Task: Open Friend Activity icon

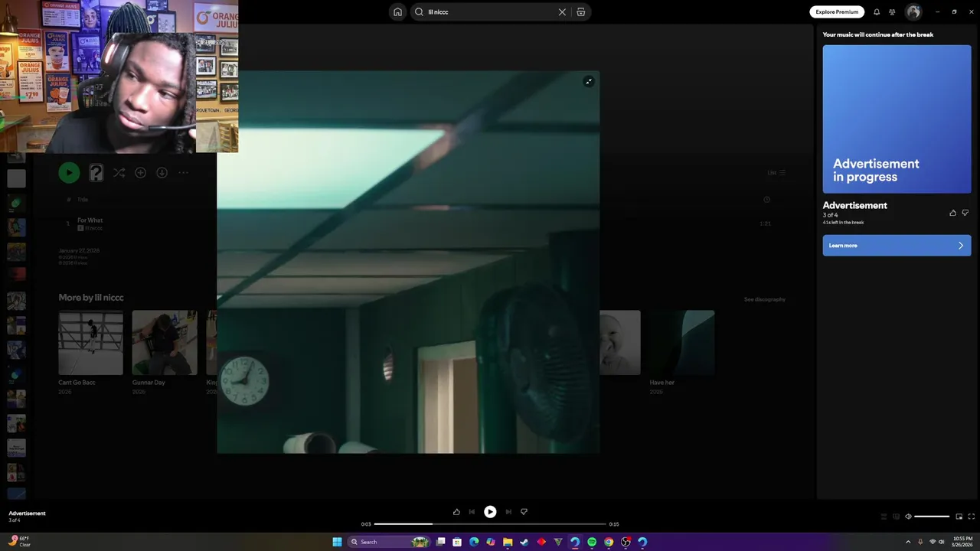Action: point(892,12)
